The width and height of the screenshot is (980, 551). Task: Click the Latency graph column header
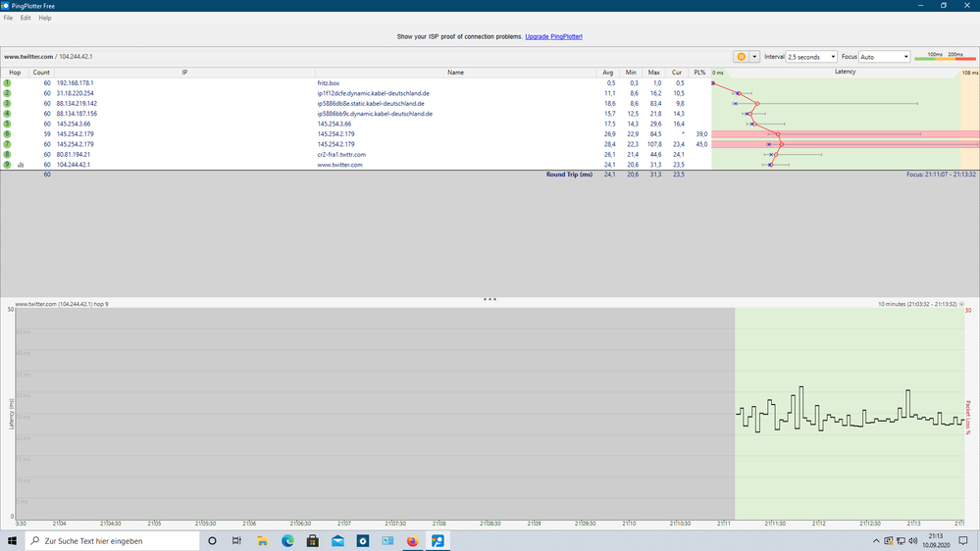click(845, 72)
